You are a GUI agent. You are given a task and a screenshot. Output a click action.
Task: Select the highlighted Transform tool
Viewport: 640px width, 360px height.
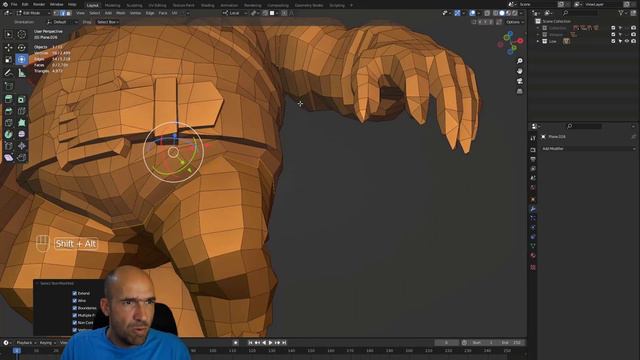[x=22, y=60]
